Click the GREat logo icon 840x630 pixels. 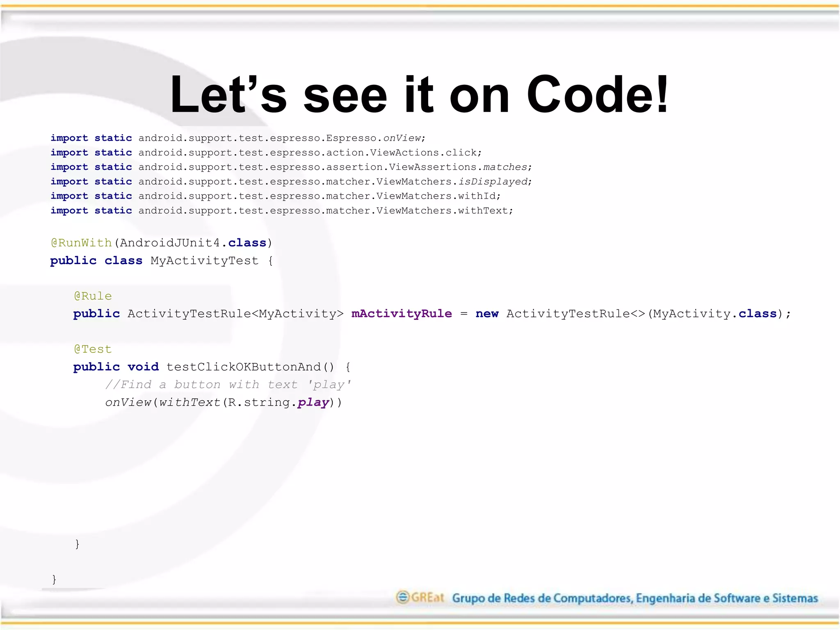403,597
